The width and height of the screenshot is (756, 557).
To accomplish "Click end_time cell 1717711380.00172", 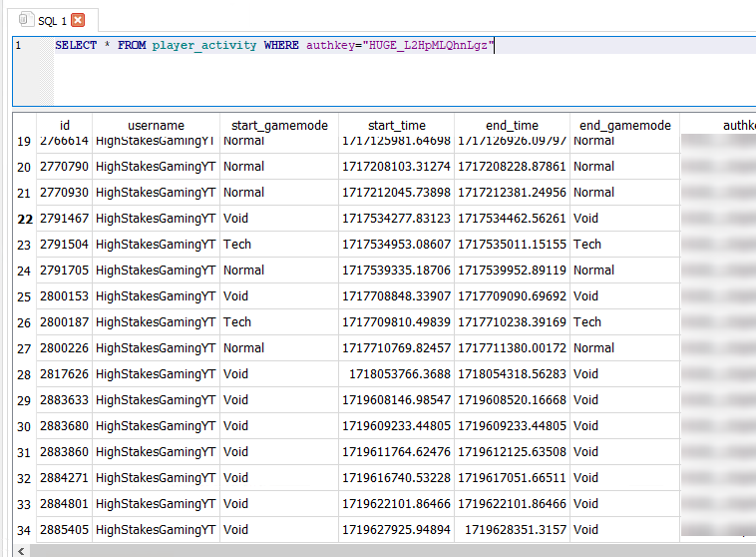I will [512, 348].
